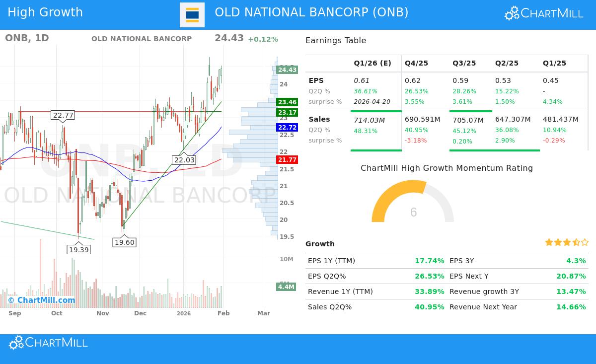
Task: Click the ChartMill logo in the footer bar
Action: (48, 342)
